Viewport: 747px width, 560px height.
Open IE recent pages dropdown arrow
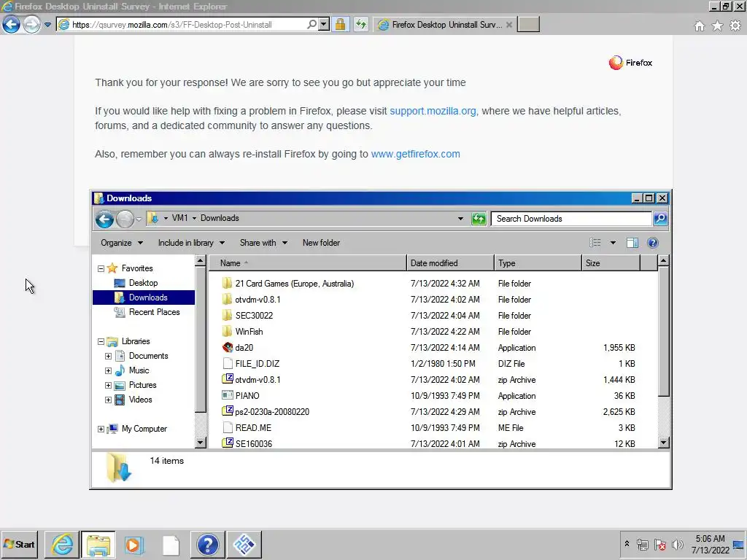47,25
